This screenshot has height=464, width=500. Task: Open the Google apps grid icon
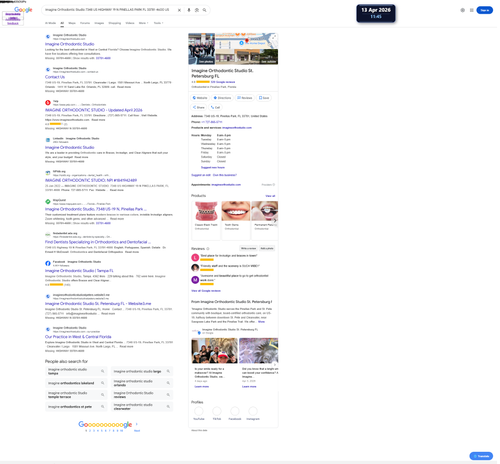[x=472, y=10]
